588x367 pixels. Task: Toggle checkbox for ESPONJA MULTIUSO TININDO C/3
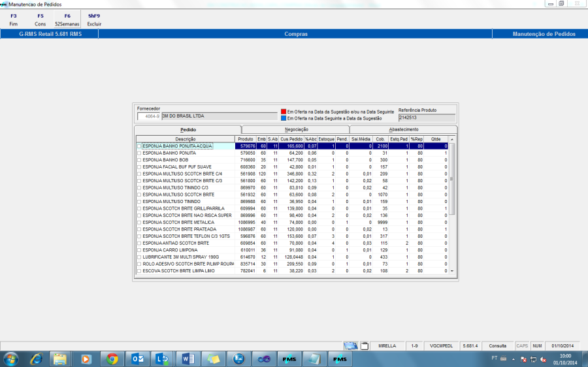(x=139, y=188)
